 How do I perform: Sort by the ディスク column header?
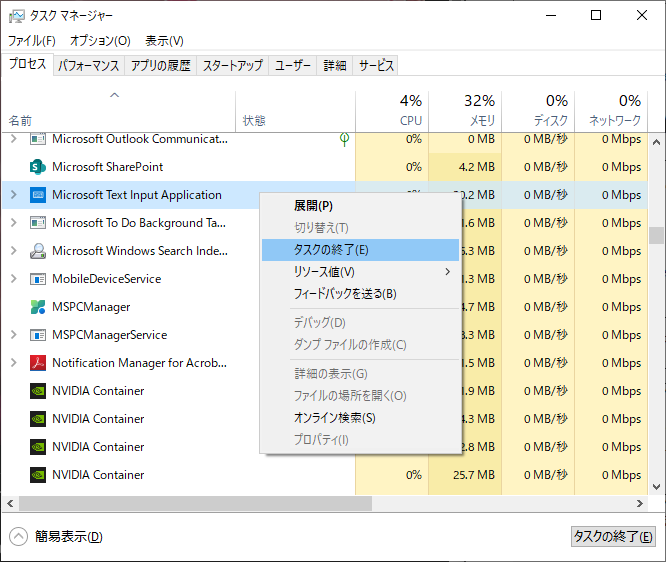538,111
